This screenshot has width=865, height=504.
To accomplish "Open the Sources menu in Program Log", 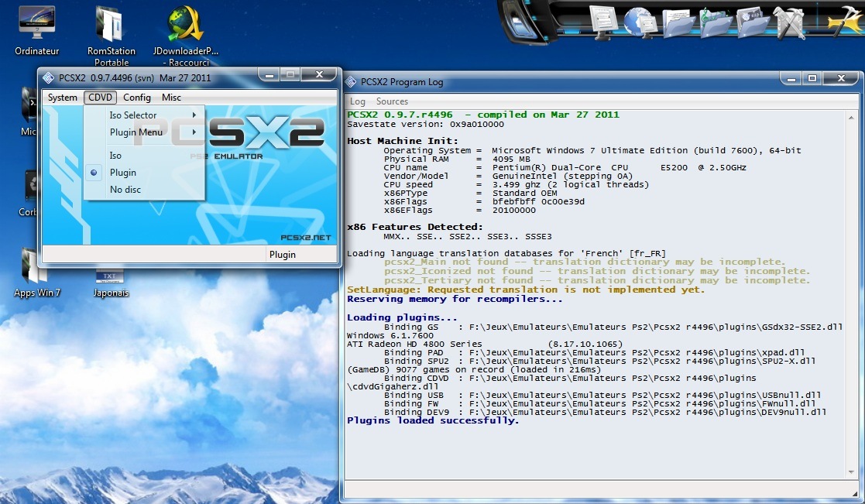I will point(392,101).
